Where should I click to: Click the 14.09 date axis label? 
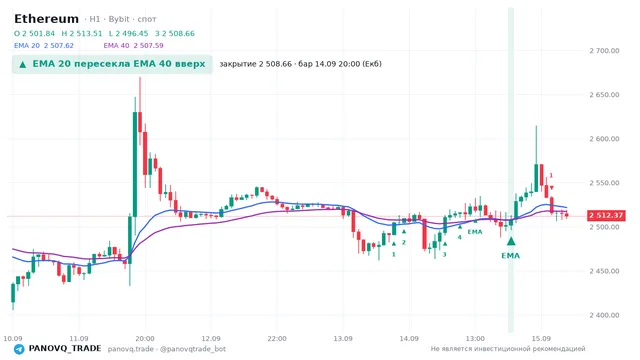(x=409, y=338)
